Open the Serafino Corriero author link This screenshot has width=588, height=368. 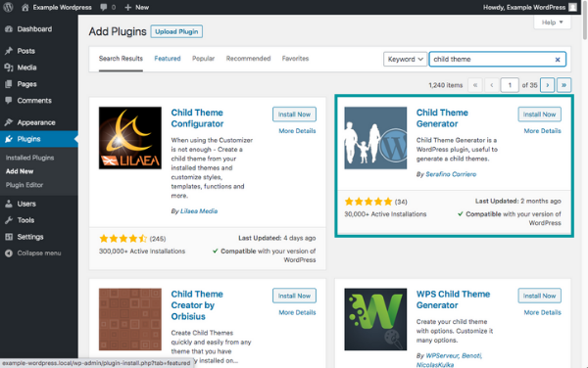coord(451,174)
